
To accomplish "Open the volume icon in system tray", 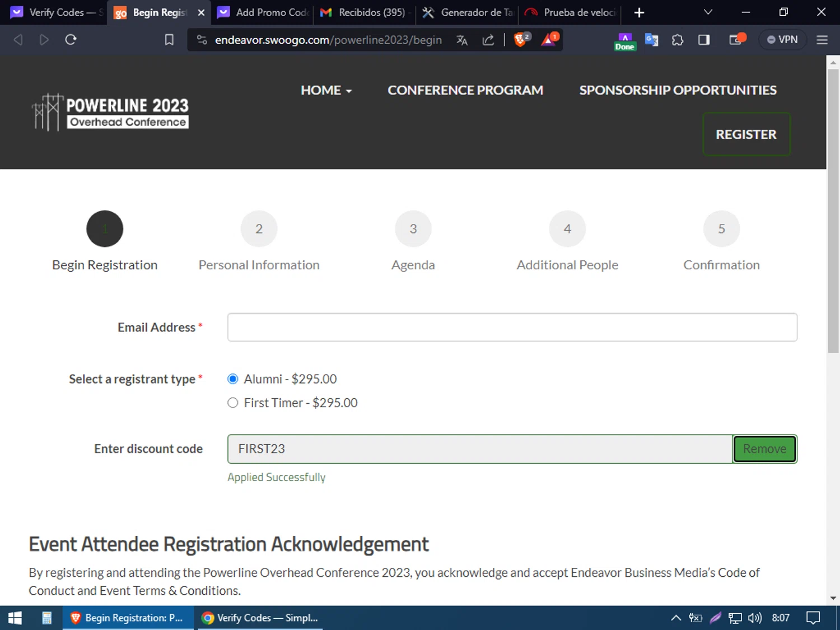I will tap(754, 618).
